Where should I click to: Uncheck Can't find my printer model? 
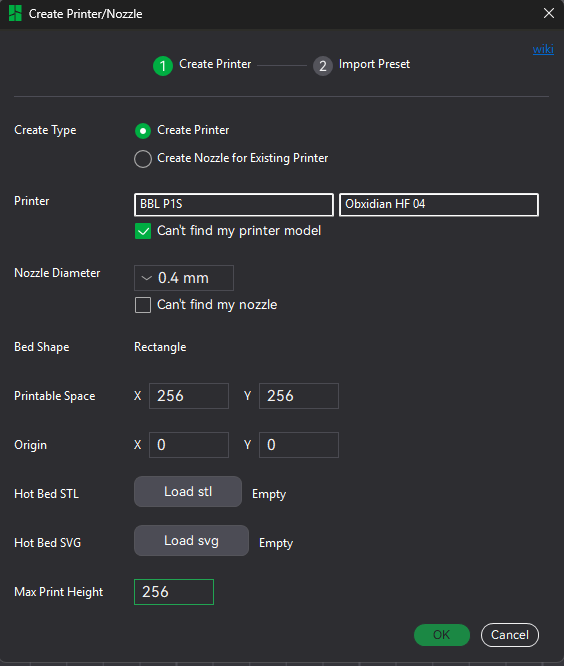point(143,231)
